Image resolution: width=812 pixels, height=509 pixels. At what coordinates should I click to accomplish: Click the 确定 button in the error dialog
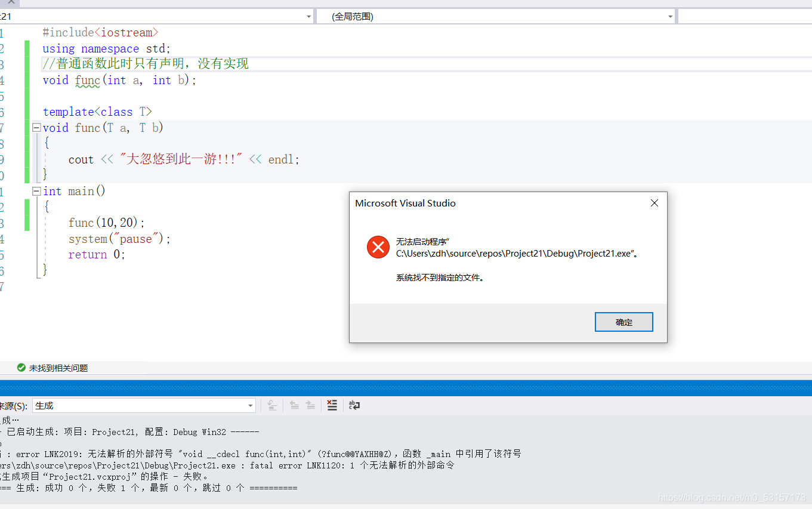(x=623, y=322)
